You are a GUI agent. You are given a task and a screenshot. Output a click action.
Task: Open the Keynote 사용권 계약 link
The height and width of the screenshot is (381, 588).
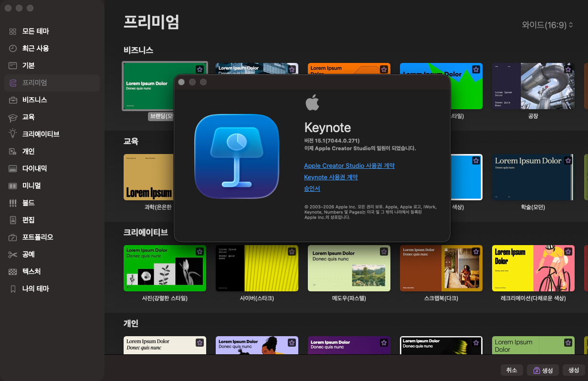[331, 177]
